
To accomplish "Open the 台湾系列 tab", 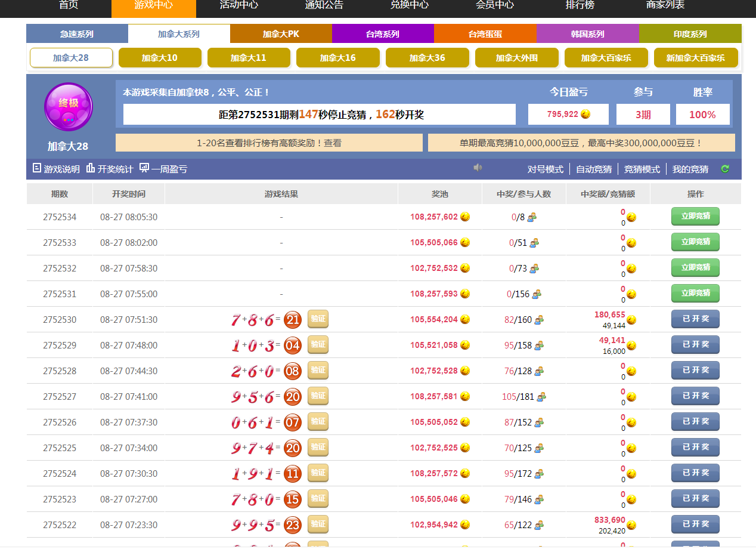I will (383, 34).
